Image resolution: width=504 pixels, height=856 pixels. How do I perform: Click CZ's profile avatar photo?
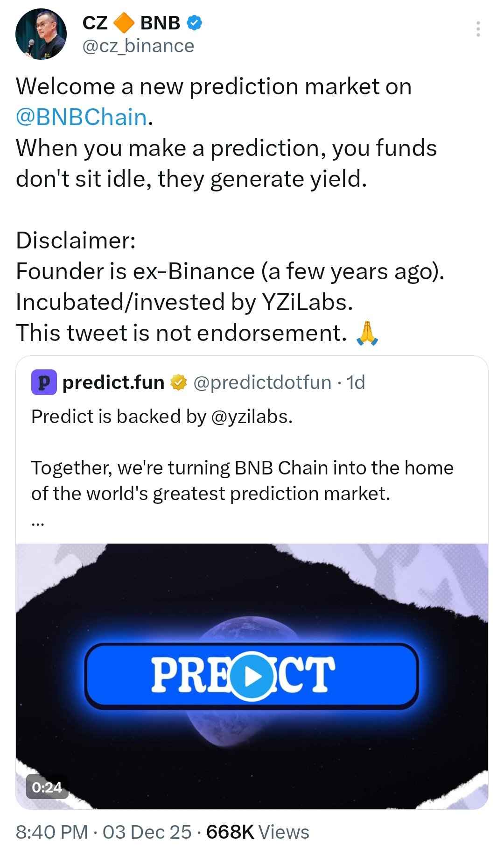click(41, 34)
